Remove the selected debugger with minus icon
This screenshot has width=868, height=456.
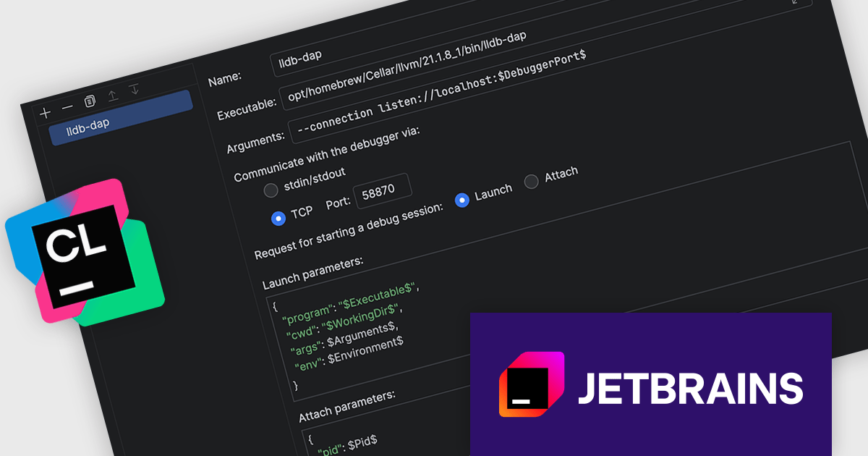click(67, 107)
